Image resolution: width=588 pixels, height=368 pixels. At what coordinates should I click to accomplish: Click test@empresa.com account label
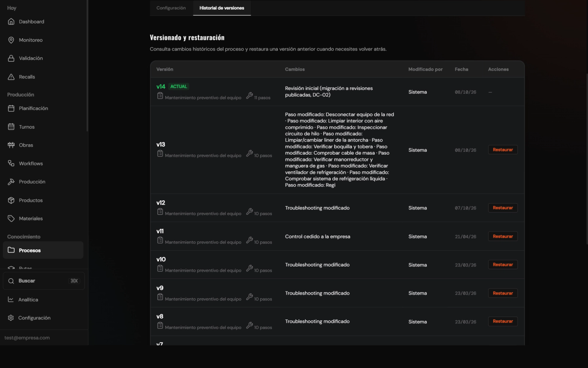pyautogui.click(x=27, y=338)
